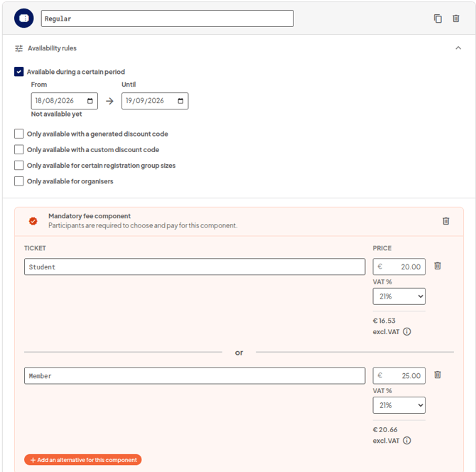Open calendar picker for Until date
This screenshot has width=476, height=472.
(x=180, y=101)
